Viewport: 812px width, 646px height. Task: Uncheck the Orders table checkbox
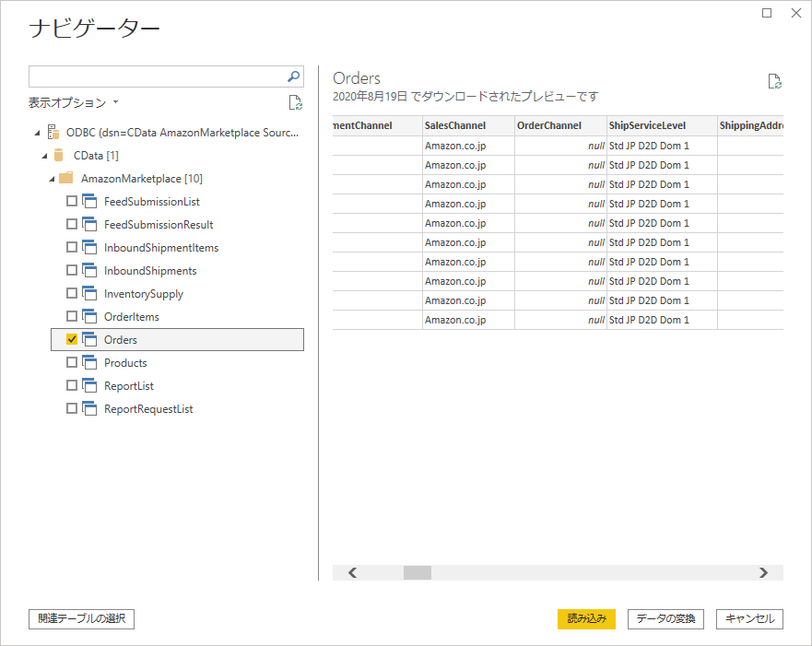[x=72, y=340]
